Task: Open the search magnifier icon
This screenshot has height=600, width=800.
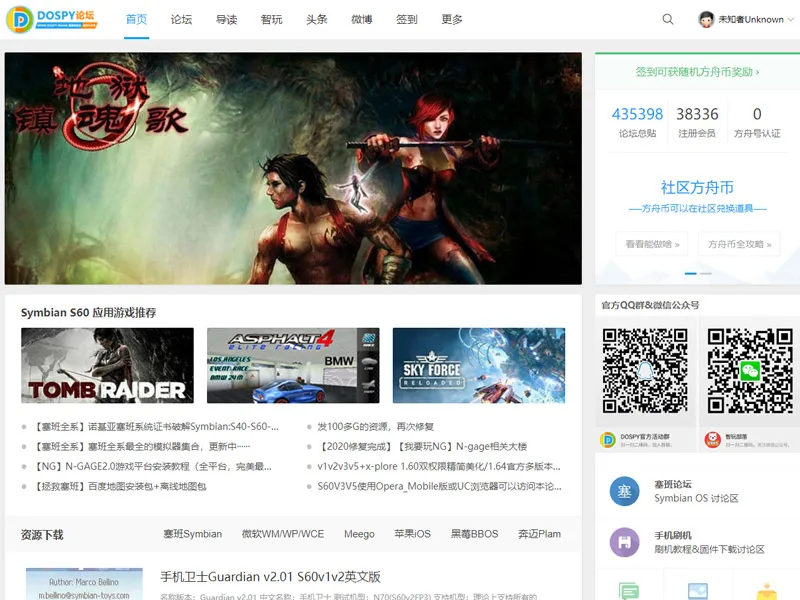Action: point(667,19)
